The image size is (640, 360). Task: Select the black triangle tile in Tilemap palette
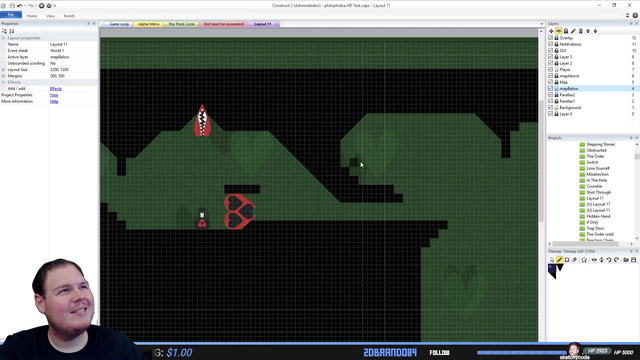point(560,267)
